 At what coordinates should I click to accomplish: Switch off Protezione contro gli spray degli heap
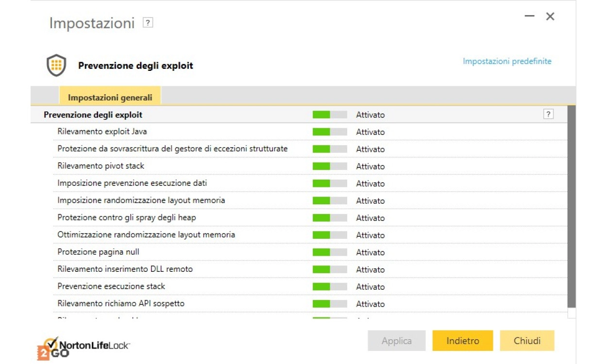[x=330, y=218]
